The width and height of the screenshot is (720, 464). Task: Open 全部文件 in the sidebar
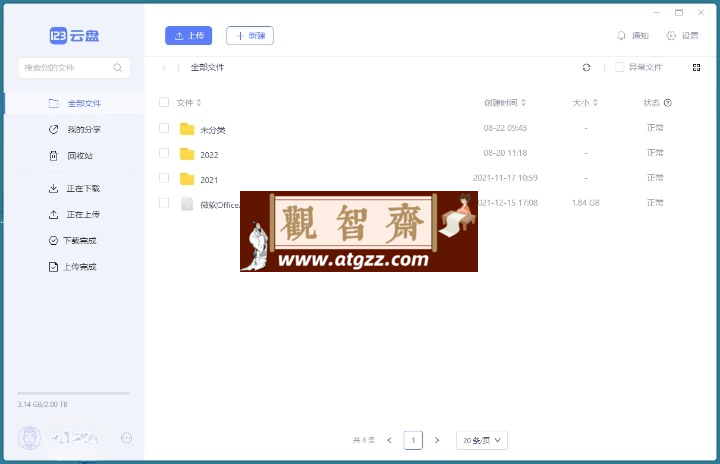click(74, 103)
